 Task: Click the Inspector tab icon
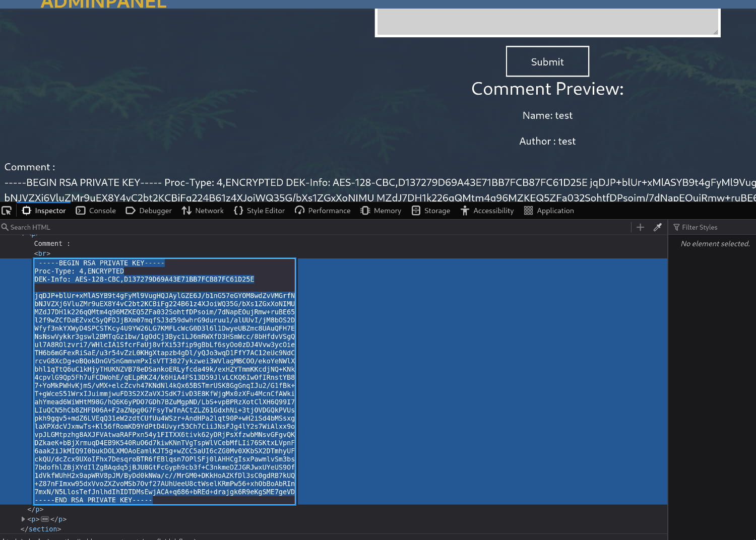coord(27,211)
